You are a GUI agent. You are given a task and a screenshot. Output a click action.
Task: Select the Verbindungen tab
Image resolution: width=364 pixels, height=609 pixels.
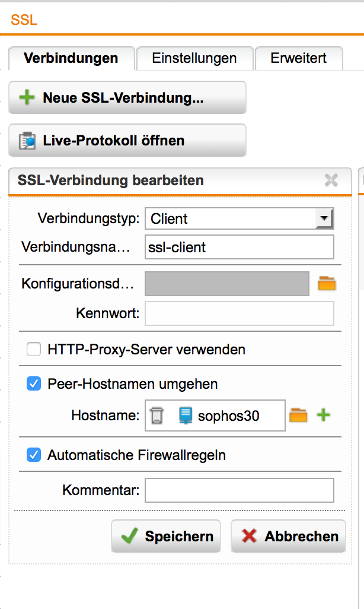coord(71,58)
